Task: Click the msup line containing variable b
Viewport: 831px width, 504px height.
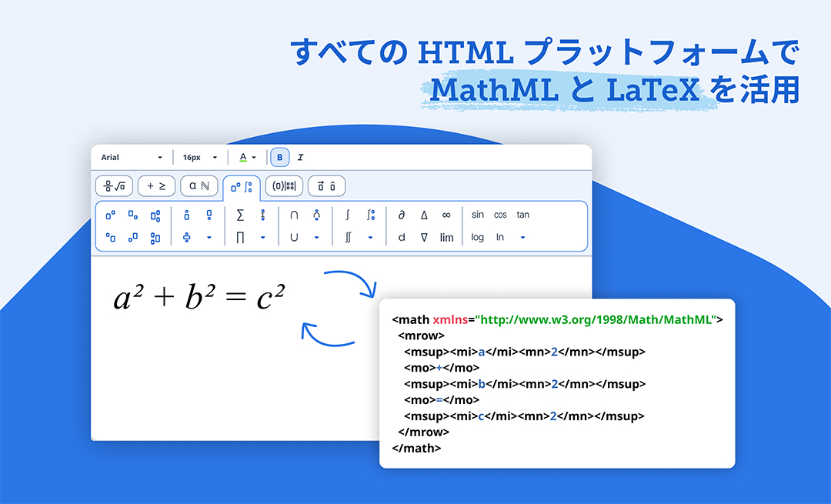Action: (x=525, y=384)
